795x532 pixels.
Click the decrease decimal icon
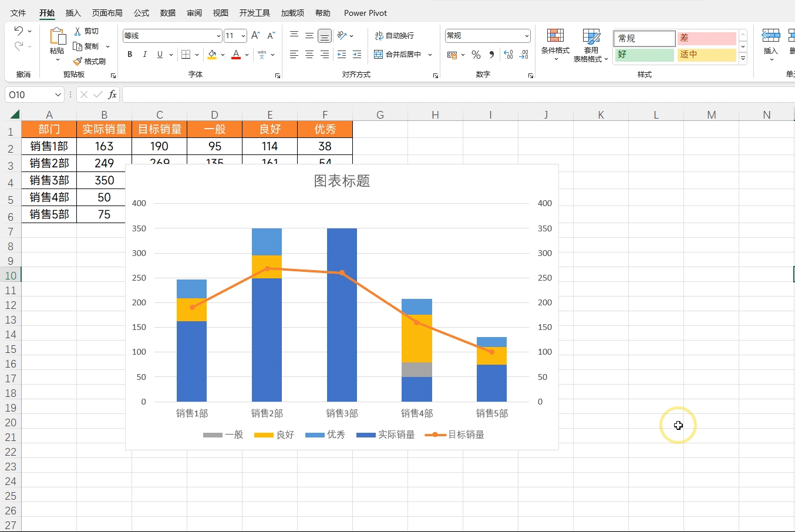coord(524,55)
